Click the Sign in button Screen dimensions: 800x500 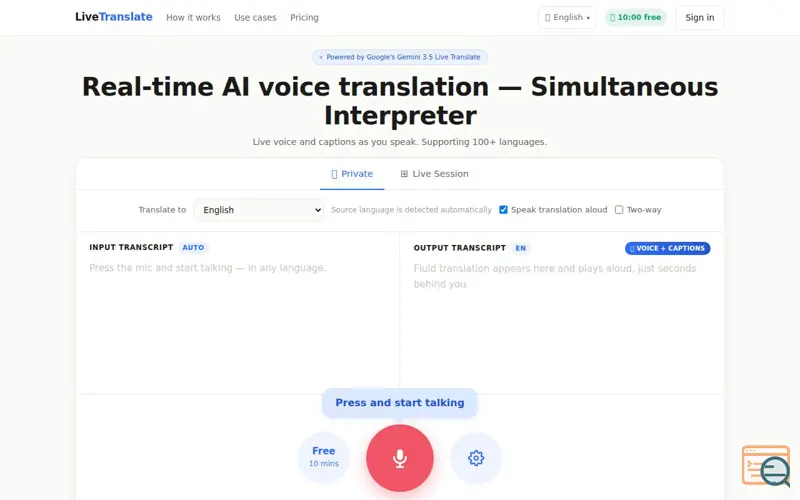[699, 17]
